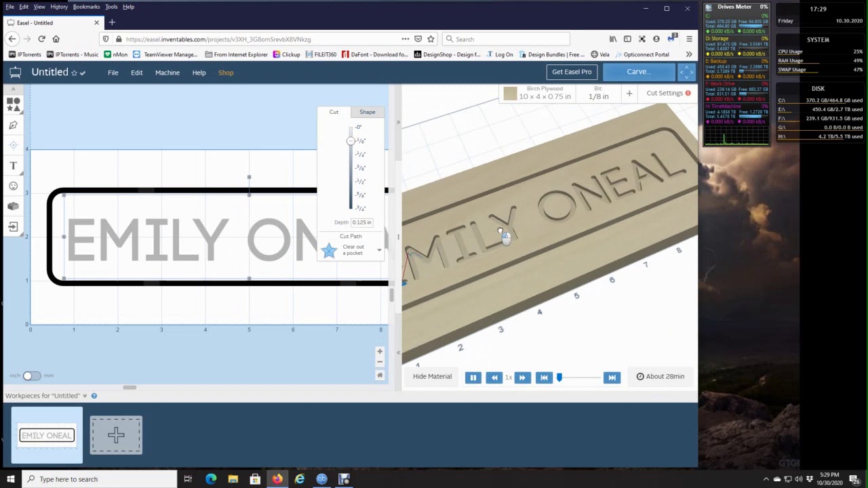Screen dimensions: 868x488
Task: Open the Icons library smiley tool
Action: click(x=13, y=186)
